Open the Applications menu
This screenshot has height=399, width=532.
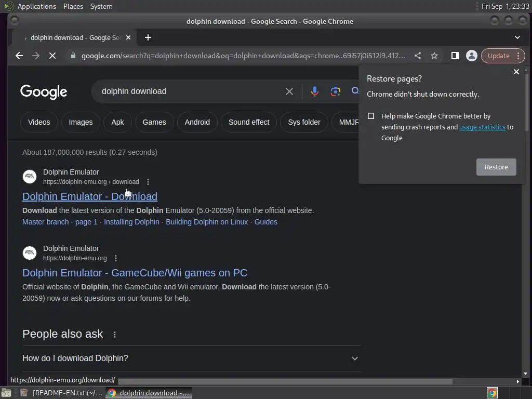(x=37, y=6)
